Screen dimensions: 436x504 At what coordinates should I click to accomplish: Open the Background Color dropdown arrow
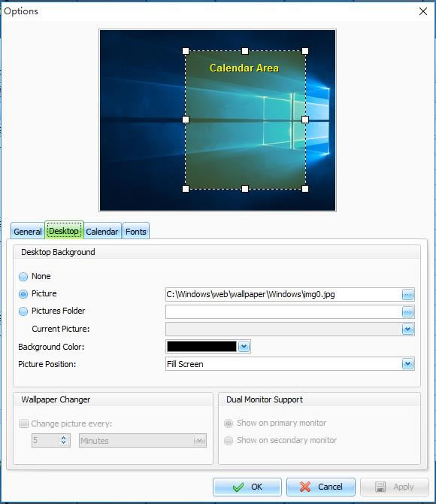(x=244, y=347)
